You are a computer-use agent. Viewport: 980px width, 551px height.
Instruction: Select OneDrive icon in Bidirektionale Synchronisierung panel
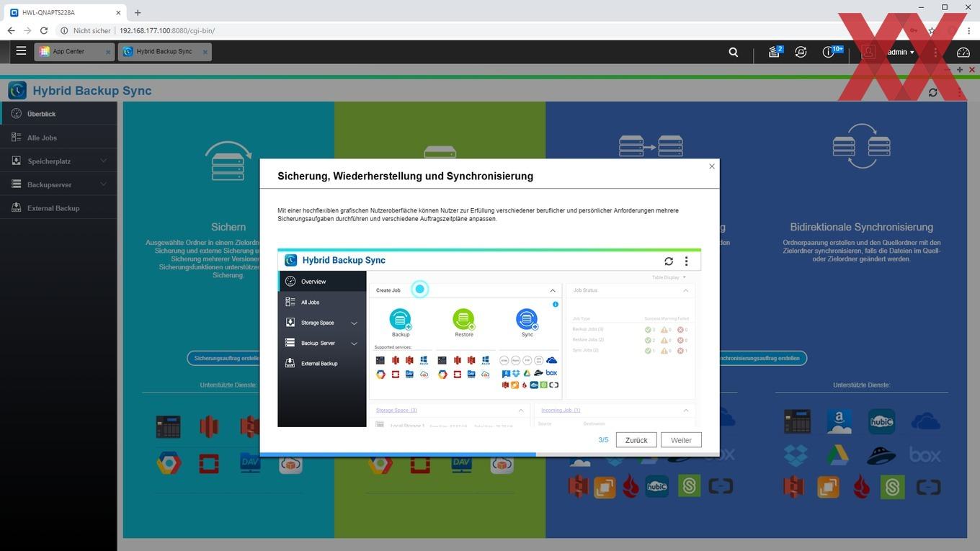coord(925,421)
